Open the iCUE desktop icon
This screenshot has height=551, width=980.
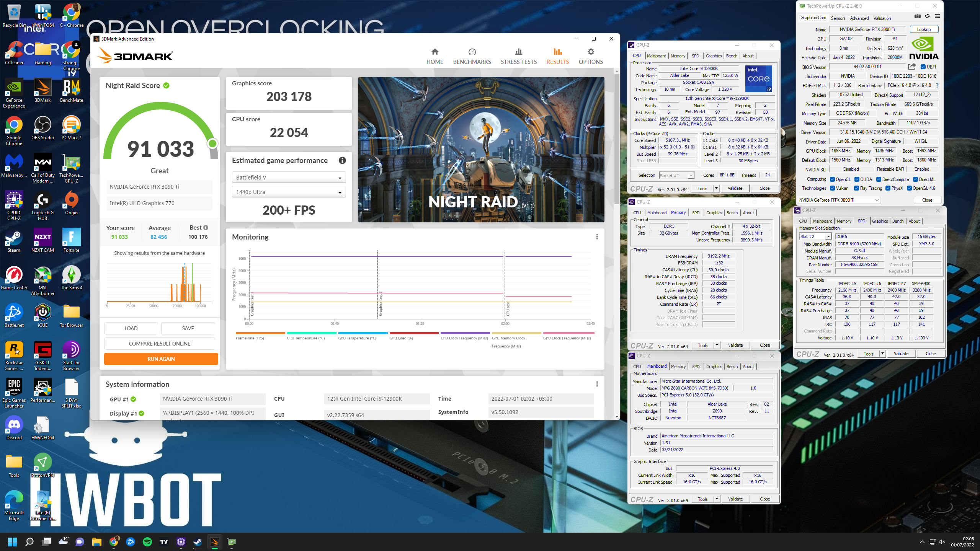(x=42, y=316)
